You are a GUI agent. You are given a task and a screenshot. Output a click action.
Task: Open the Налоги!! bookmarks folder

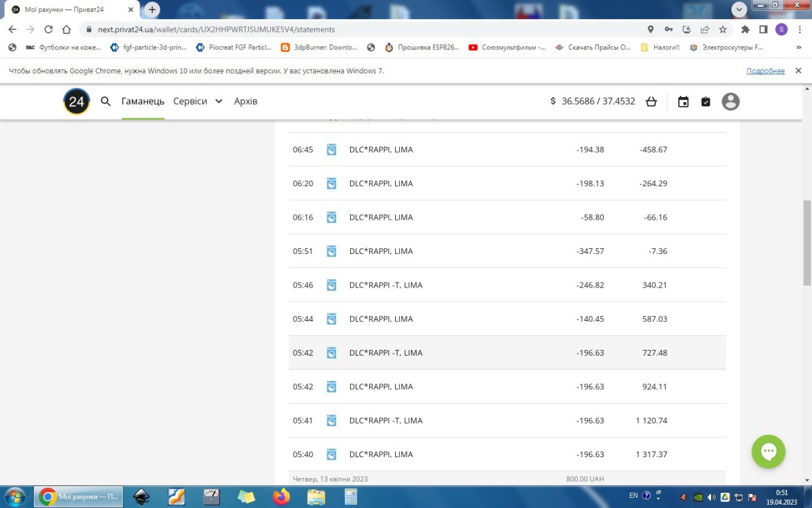point(660,47)
